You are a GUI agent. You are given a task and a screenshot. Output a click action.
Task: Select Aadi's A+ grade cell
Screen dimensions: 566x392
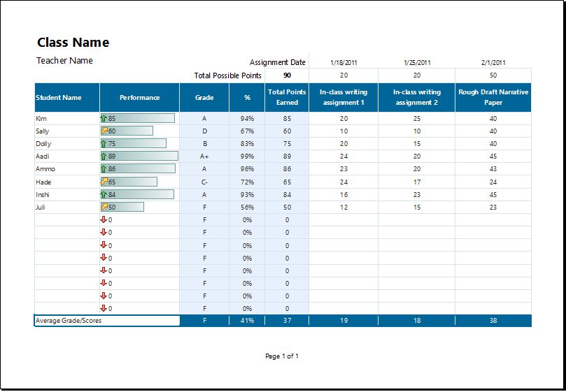pos(204,156)
